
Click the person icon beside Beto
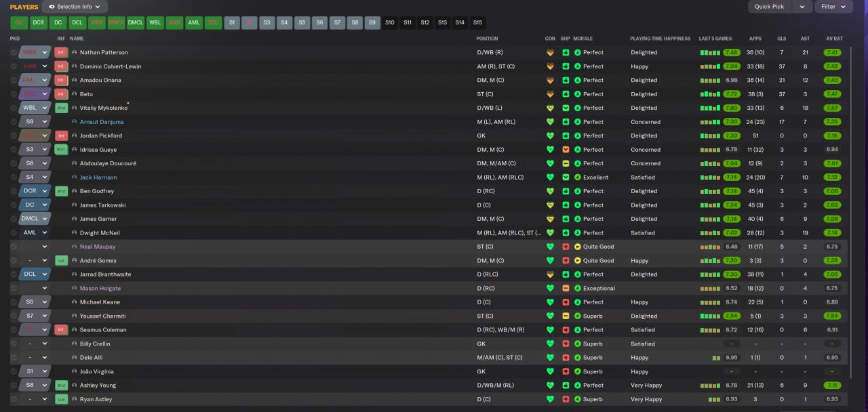75,94
